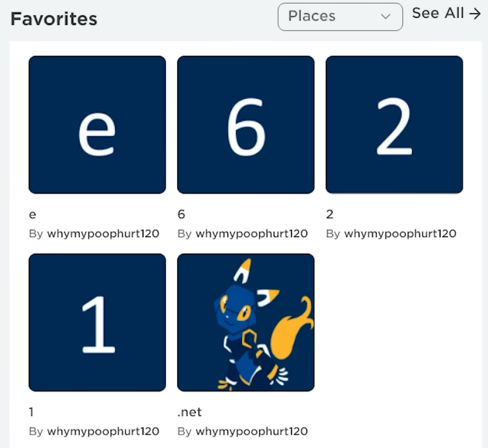Visit whymypoophurt120 profile under 'e' place
The height and width of the screenshot is (448, 488).
coord(103,233)
